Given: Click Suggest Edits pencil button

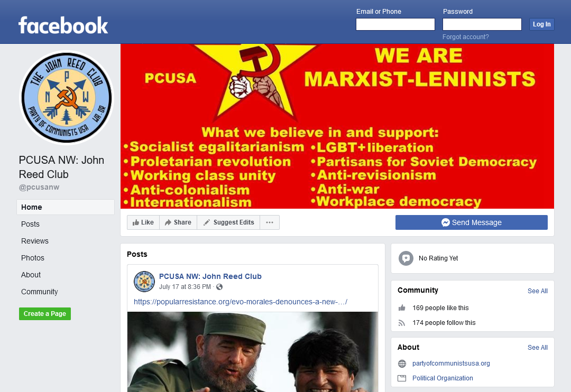Looking at the screenshot, I should point(228,222).
